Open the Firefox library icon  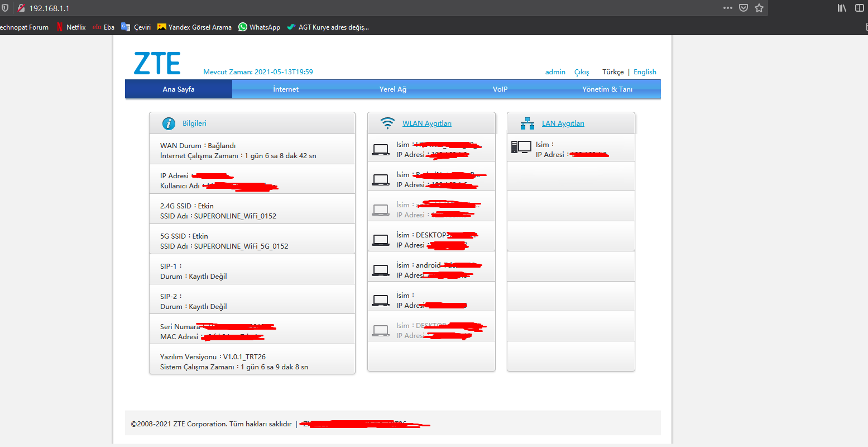pyautogui.click(x=842, y=8)
